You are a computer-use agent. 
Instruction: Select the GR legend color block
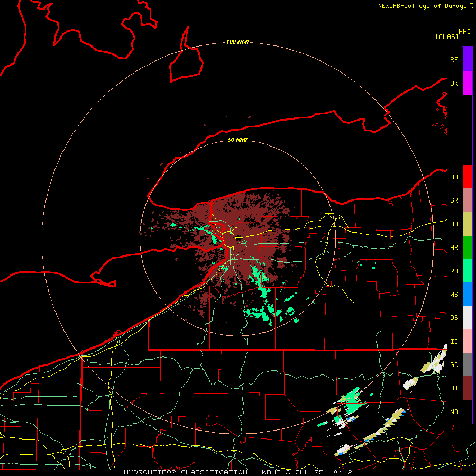467,200
